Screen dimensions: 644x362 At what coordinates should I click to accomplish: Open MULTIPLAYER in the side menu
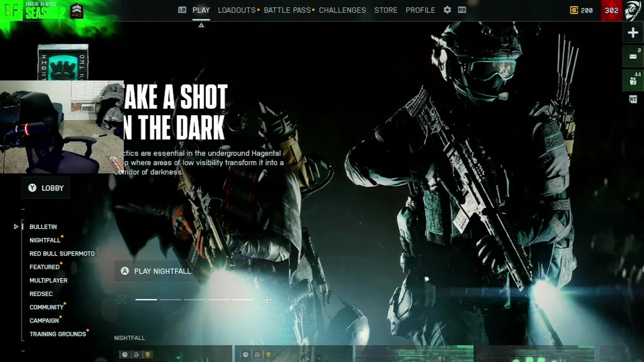(48, 281)
